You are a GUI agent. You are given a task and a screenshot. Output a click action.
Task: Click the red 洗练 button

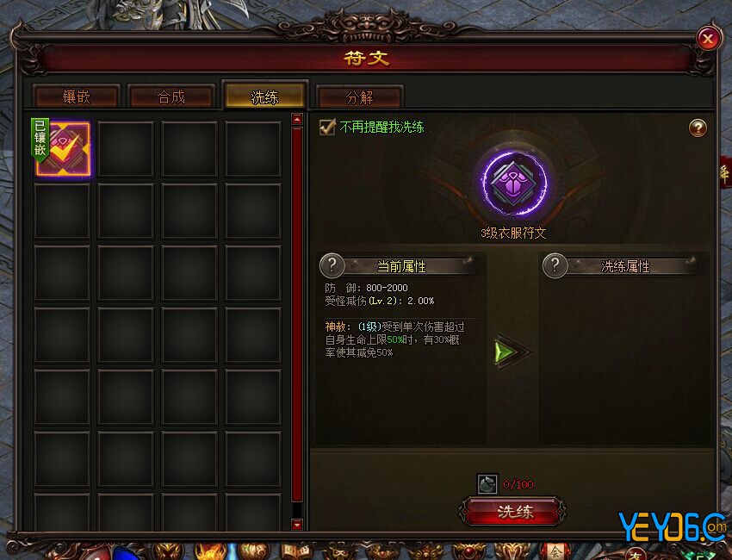[513, 512]
